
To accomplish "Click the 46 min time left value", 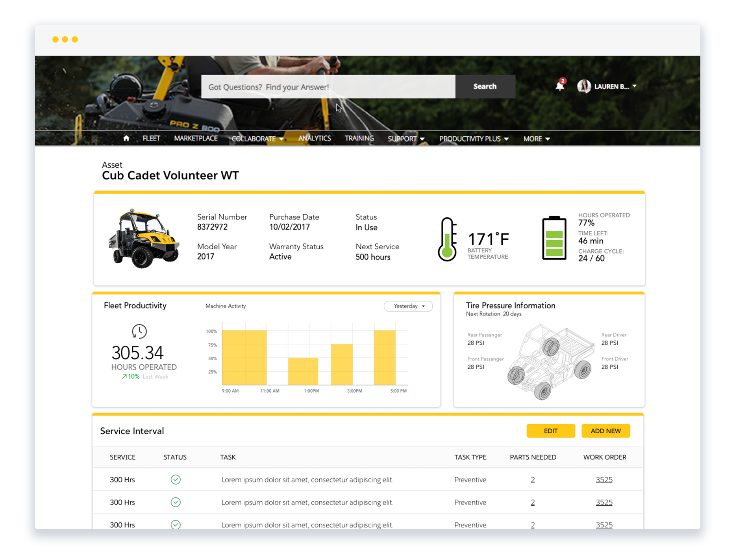I will coord(591,241).
